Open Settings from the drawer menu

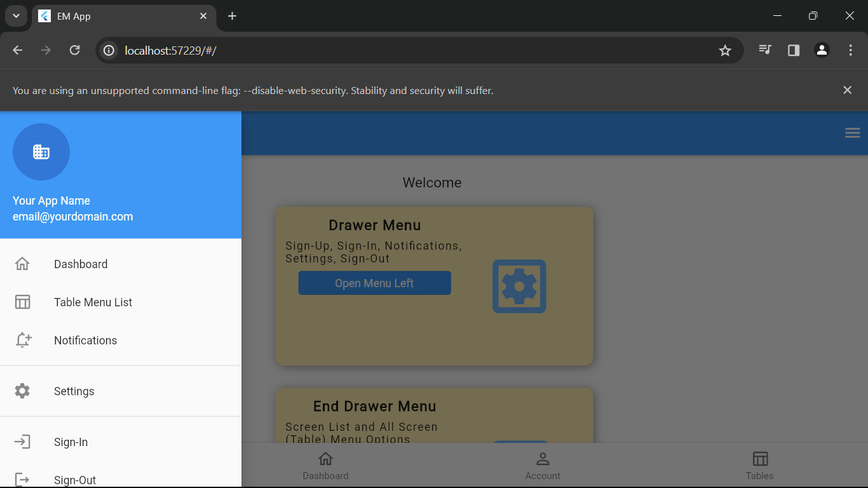pos(121,391)
